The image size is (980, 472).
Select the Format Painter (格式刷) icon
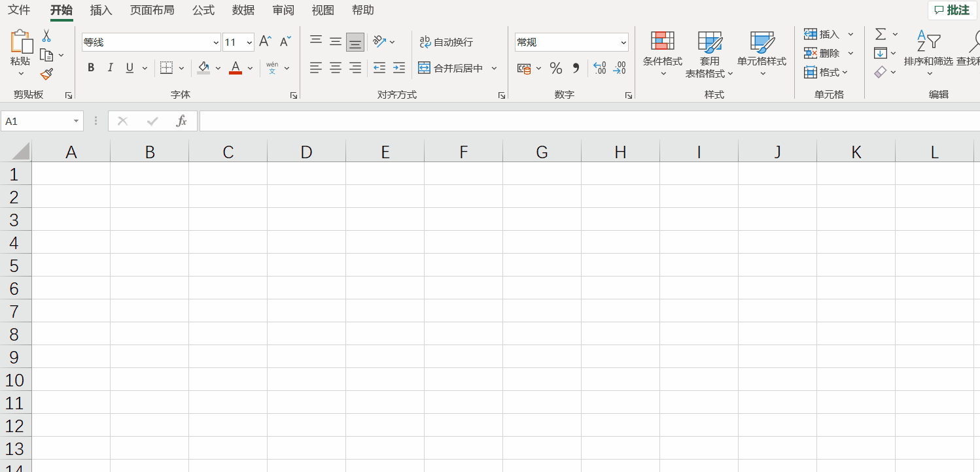click(x=46, y=74)
